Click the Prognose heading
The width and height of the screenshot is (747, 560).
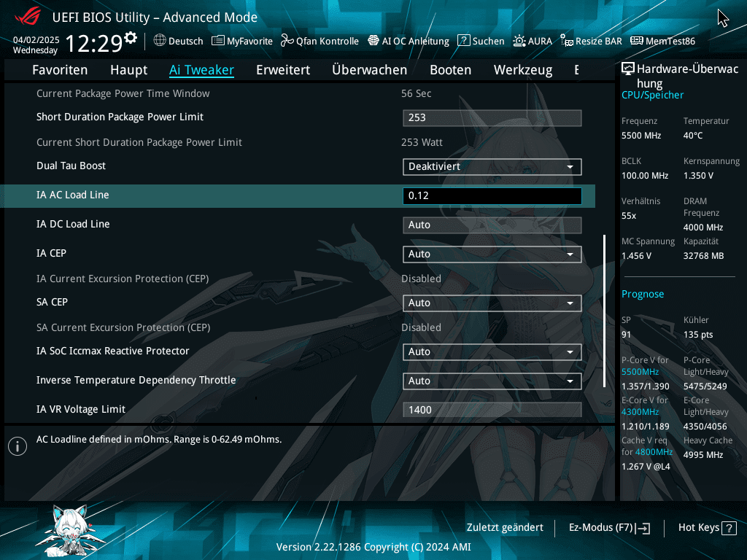pyautogui.click(x=642, y=295)
